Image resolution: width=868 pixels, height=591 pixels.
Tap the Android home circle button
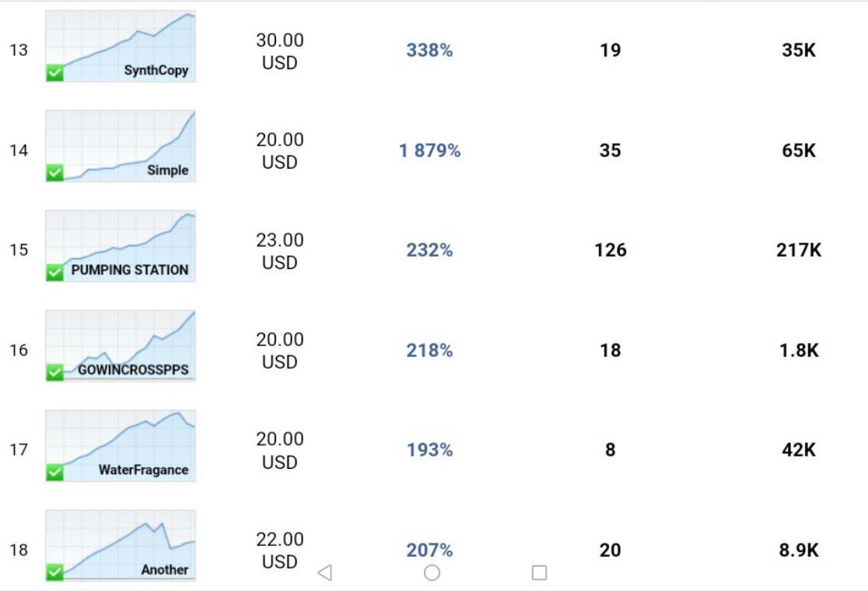pos(432,573)
